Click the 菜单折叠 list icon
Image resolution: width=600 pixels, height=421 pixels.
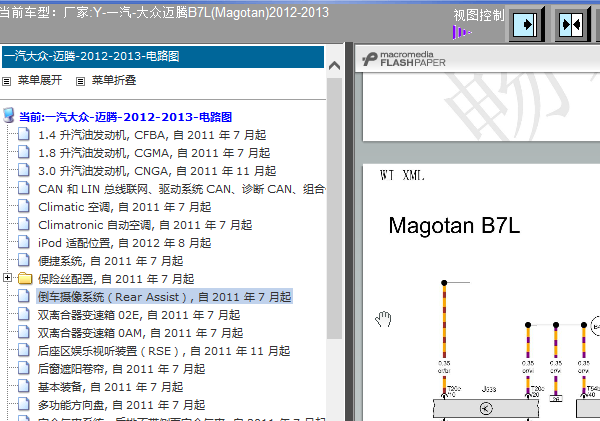tap(80, 81)
